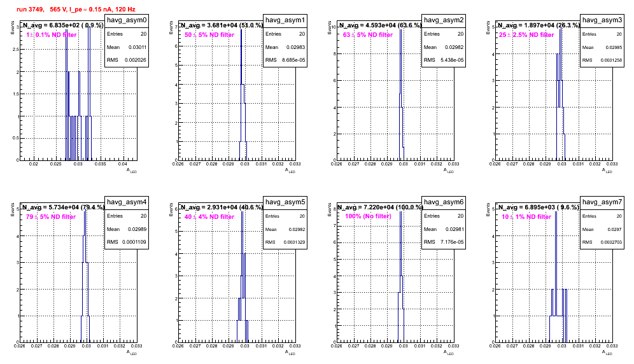The height and width of the screenshot is (364, 634).
Task: Click the Entries 20 row in havg_asym7
Action: tap(602, 216)
